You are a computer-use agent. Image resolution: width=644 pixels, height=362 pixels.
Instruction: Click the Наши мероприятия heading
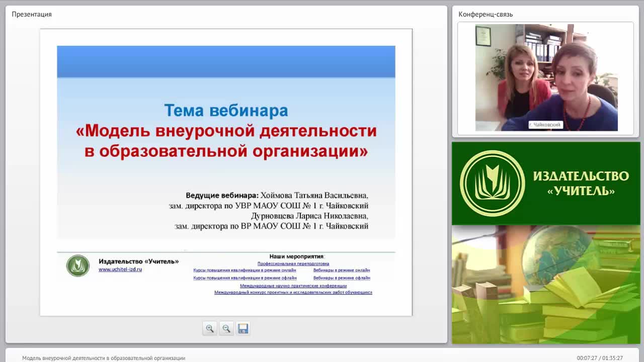pos(297,256)
